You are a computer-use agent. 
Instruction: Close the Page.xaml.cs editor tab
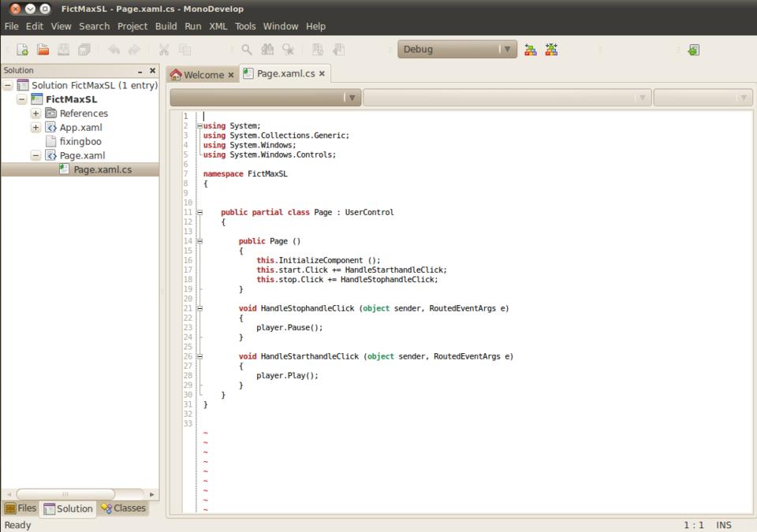(x=322, y=74)
